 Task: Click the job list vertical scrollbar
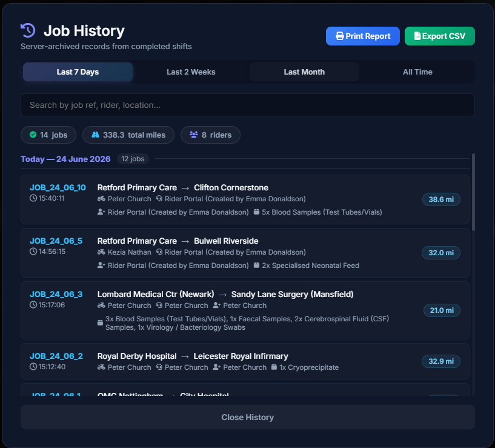[x=473, y=192]
